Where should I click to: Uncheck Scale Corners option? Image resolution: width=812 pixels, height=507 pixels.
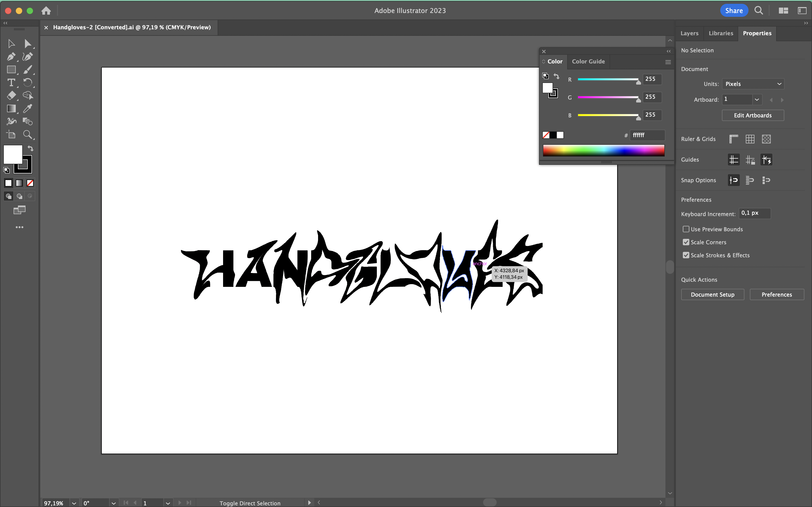point(686,242)
